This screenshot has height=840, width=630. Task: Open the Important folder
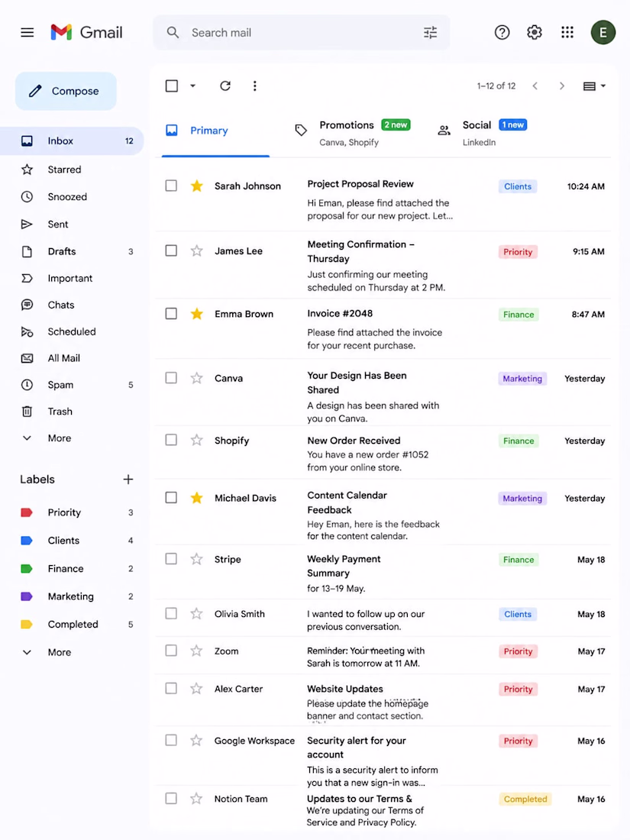coord(72,279)
